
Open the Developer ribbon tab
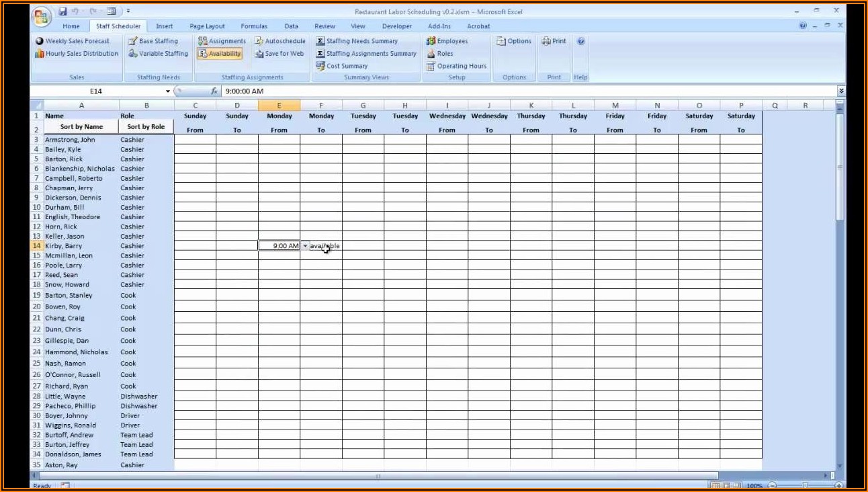[x=396, y=26]
